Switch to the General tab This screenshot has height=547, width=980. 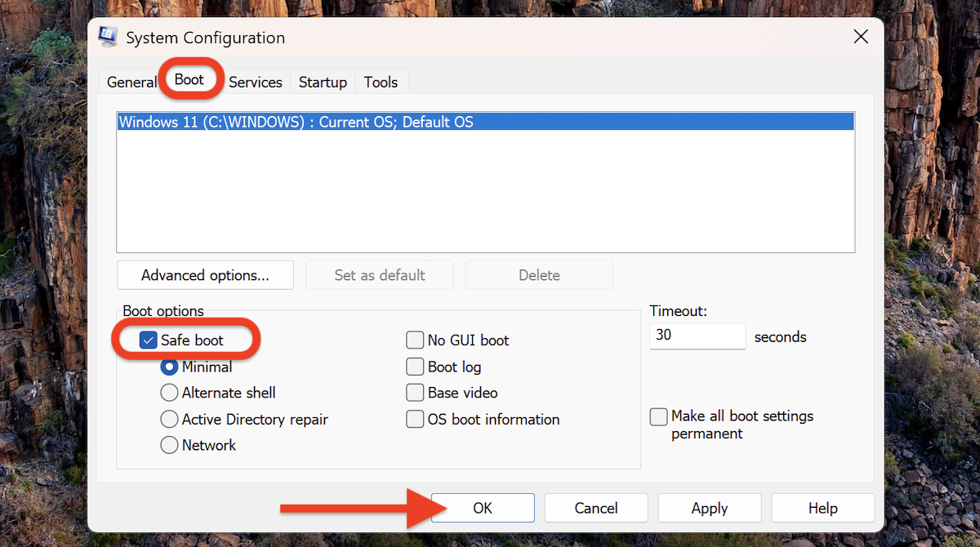point(131,82)
